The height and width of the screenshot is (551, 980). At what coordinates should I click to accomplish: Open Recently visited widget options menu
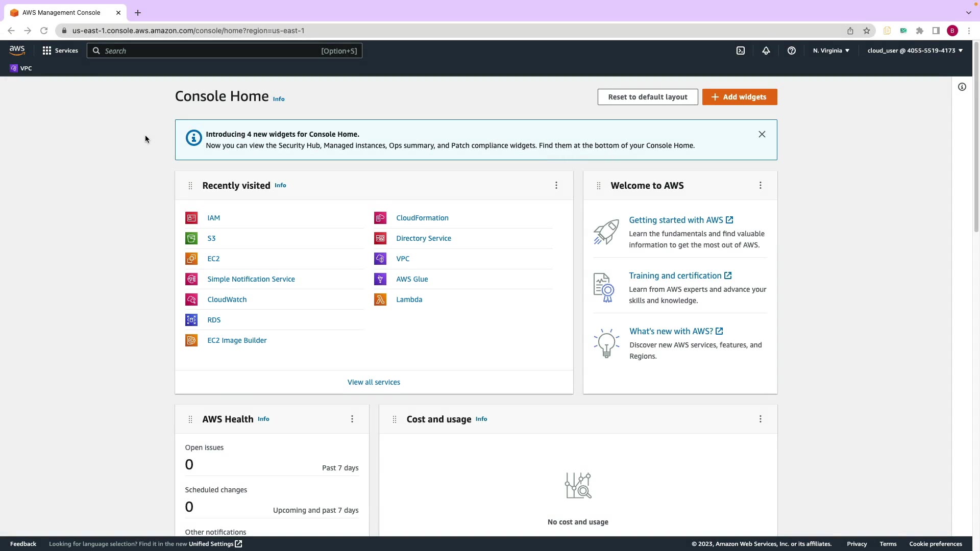(556, 185)
